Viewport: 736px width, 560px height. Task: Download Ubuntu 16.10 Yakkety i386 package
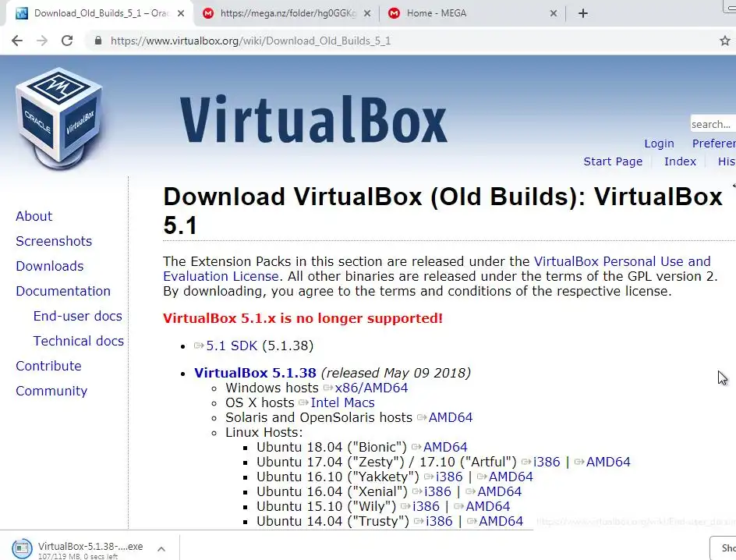449,477
